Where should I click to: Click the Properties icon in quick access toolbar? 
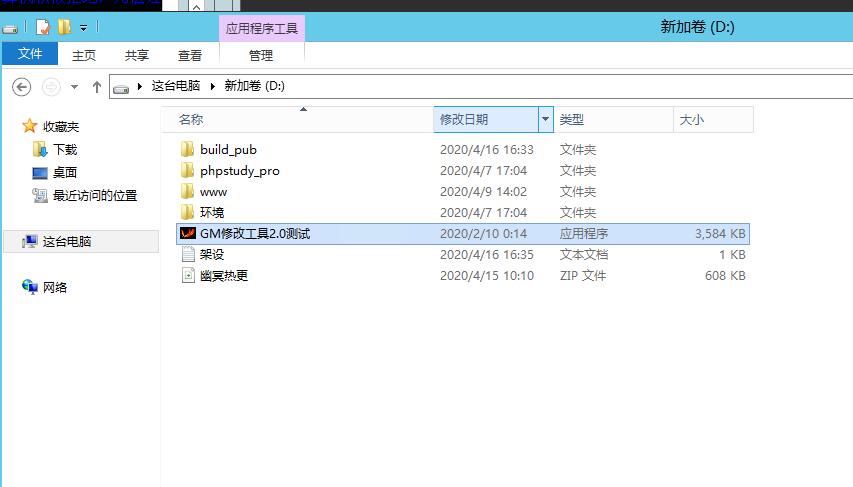43,27
